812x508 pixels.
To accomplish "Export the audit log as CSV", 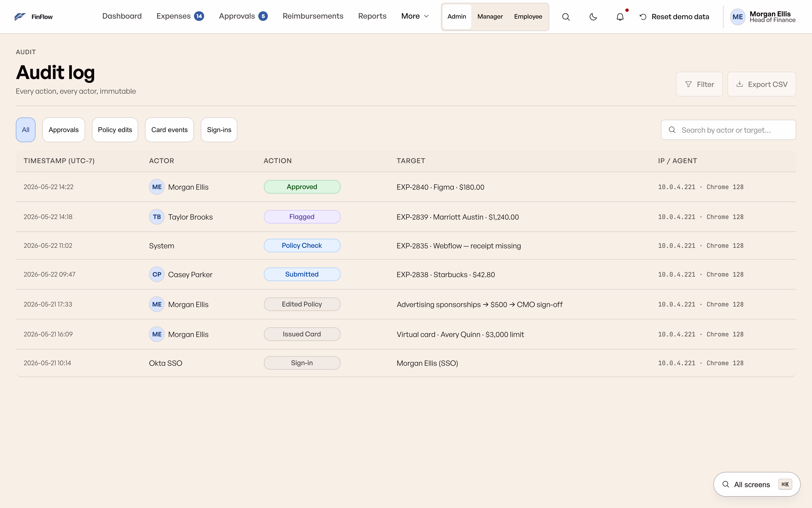I will [x=762, y=84].
